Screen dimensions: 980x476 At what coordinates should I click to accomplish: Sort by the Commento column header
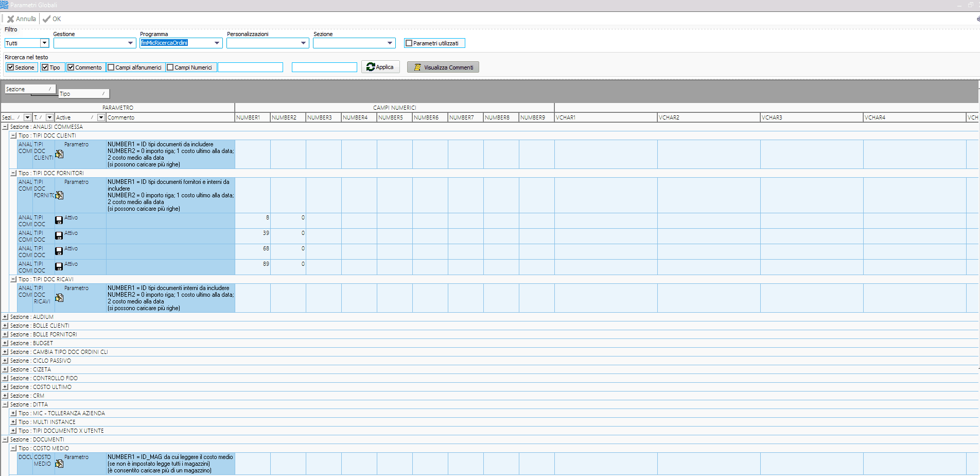(170, 117)
